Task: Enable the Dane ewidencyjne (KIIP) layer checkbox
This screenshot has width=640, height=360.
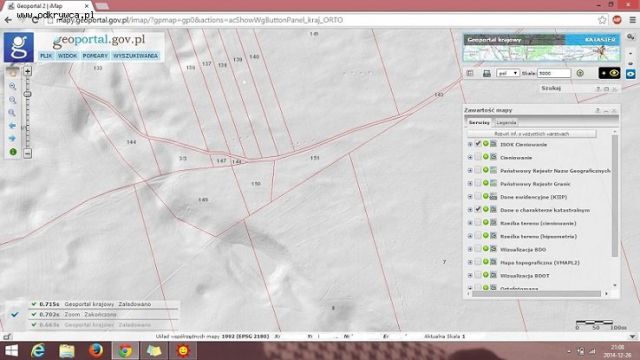Action: (478, 196)
